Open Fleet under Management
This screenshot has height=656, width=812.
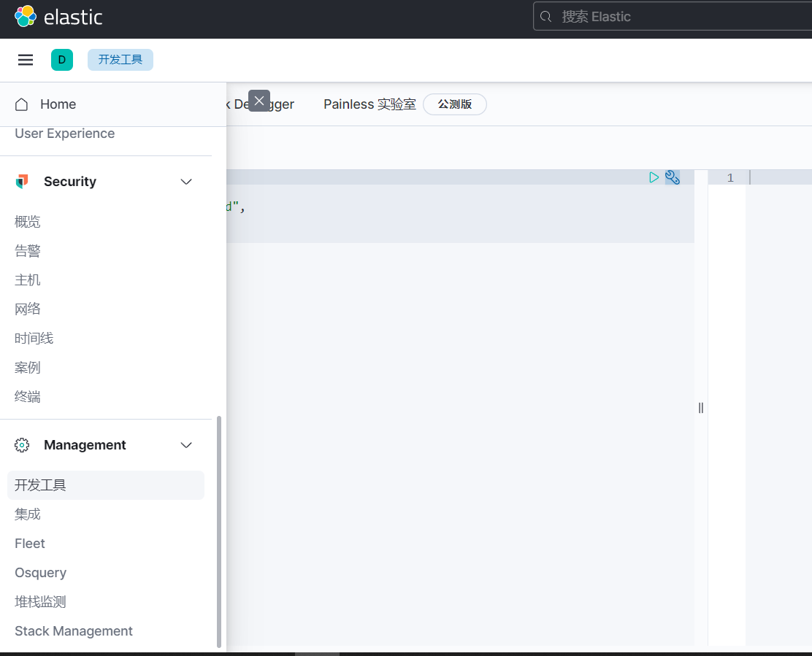[29, 544]
